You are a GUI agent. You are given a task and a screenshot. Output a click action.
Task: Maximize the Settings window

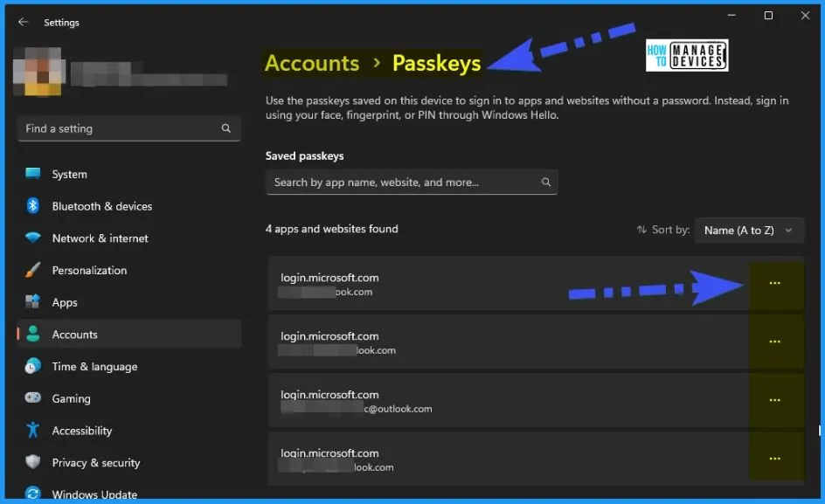(x=768, y=15)
